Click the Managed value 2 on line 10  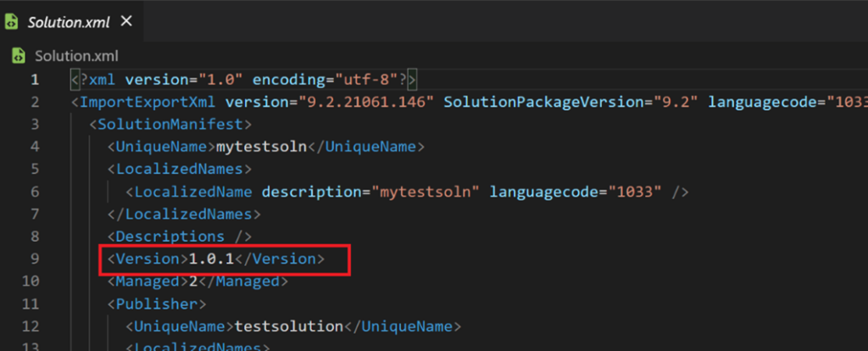193,281
